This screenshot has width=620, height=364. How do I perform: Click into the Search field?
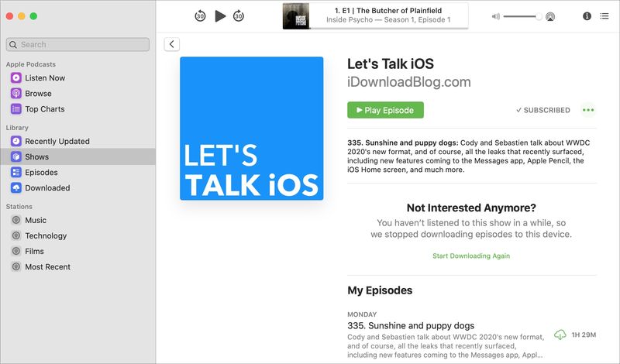78,45
